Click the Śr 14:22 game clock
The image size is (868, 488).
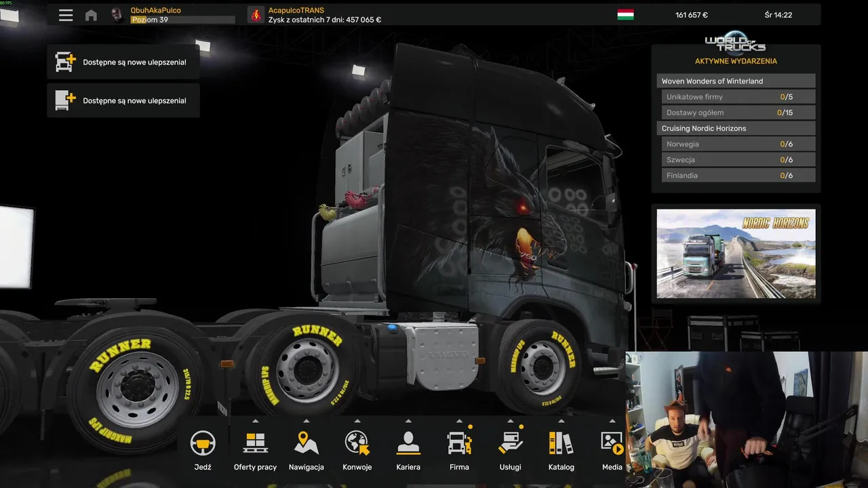tap(778, 15)
